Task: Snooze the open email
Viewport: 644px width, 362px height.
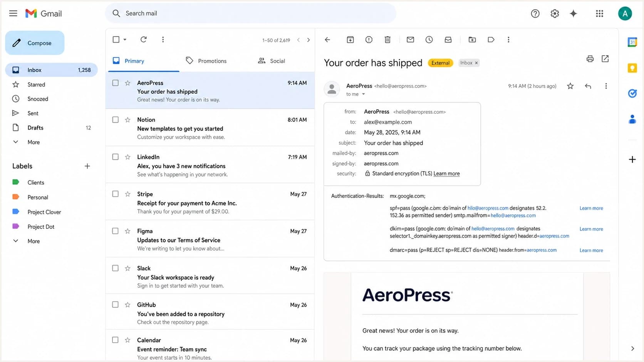Action: (x=429, y=40)
